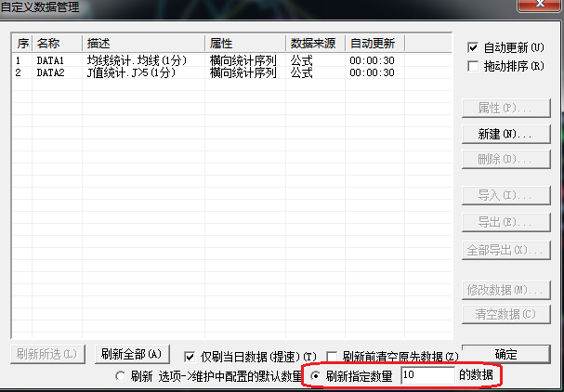Click the 刷新全部(A) button

pyautogui.click(x=132, y=354)
